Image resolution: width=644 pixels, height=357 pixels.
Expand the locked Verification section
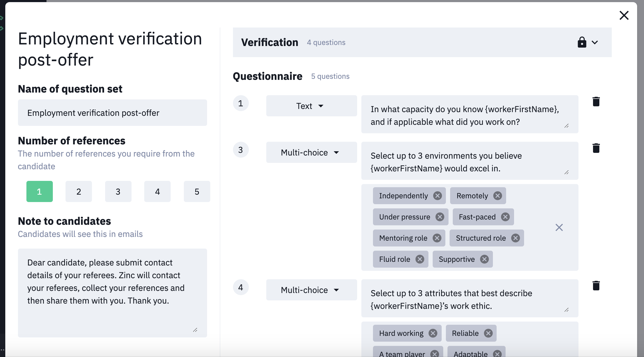click(595, 42)
